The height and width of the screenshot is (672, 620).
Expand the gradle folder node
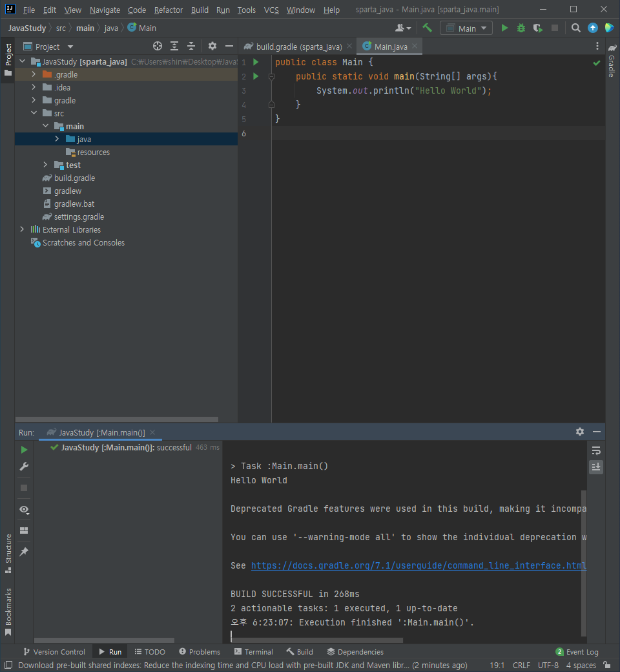click(34, 100)
